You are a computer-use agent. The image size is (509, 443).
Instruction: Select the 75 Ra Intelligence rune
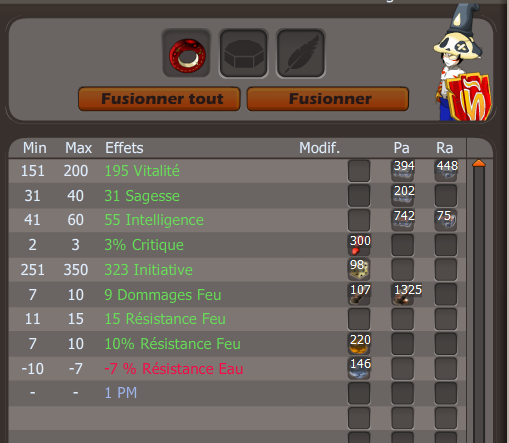coord(446,220)
